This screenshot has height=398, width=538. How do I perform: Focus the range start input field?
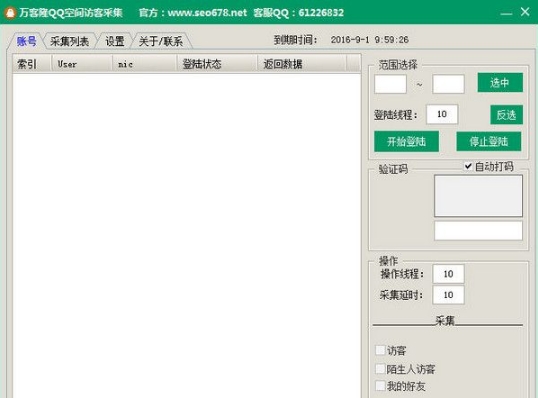tap(390, 84)
